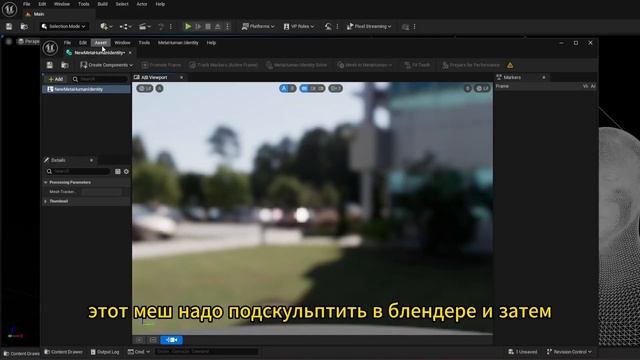Open Asset menu in MetaHuman Identity window
This screenshot has width=640, height=360.
click(100, 43)
